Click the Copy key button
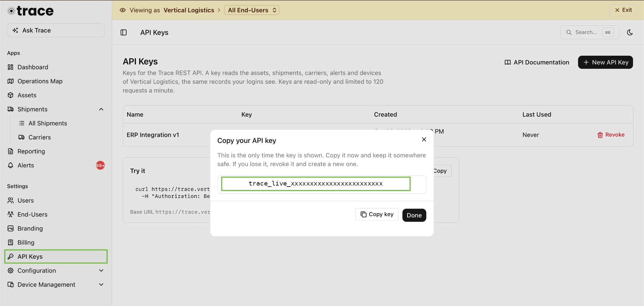This screenshot has width=644, height=306. (377, 214)
